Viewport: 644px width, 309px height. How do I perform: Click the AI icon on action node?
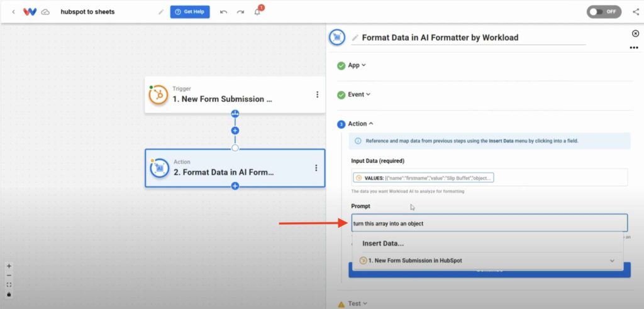coord(160,168)
